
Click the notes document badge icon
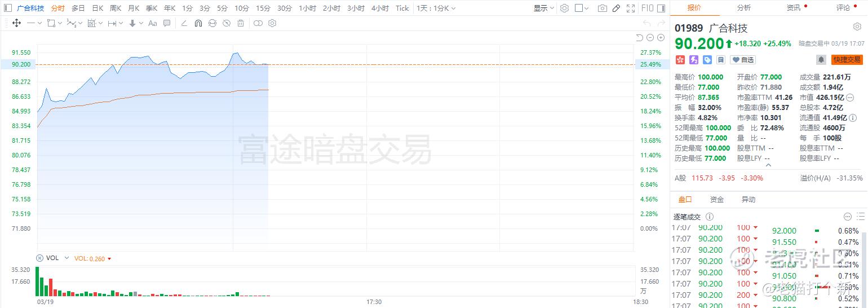(x=721, y=60)
